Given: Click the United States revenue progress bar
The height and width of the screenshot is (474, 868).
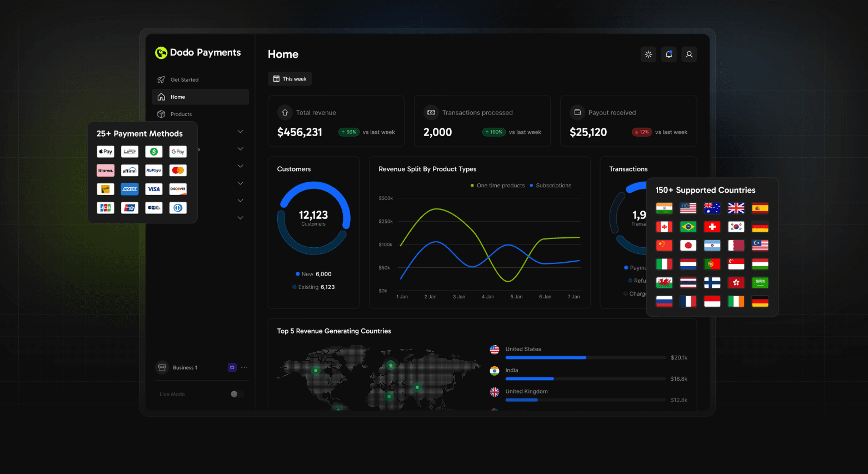Looking at the screenshot, I should 585,358.
